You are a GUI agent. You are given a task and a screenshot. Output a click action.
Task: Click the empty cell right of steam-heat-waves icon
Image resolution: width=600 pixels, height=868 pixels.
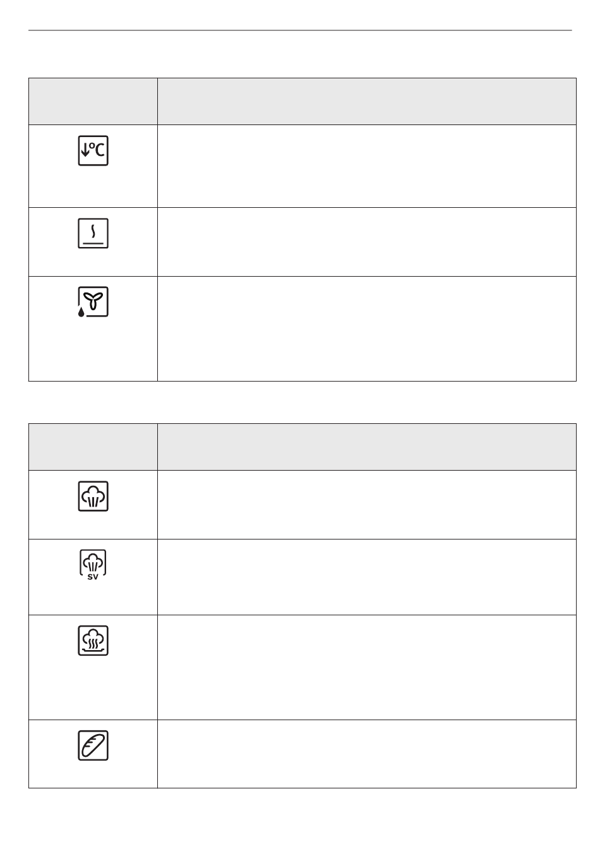tap(367, 667)
